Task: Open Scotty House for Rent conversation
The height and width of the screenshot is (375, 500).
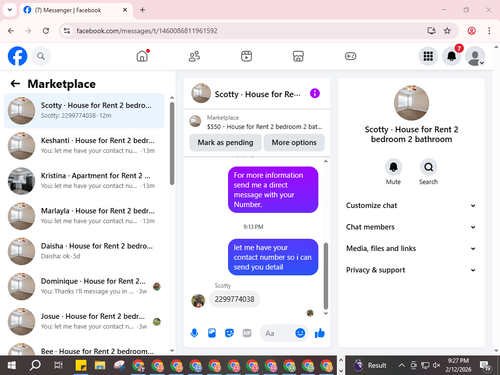Action: pos(84,111)
